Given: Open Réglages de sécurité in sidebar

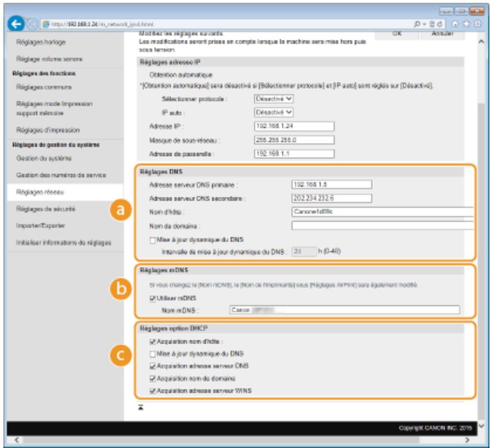Looking at the screenshot, I should (45, 209).
